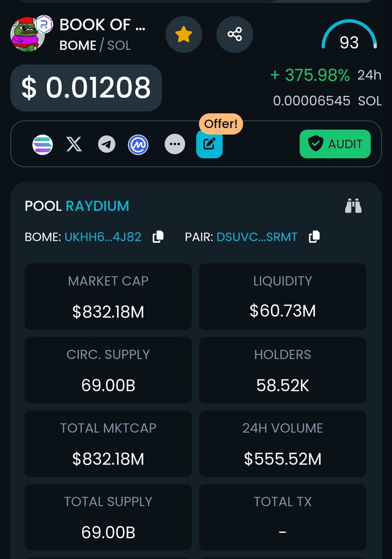This screenshot has width=392, height=559.
Task: Open the X (Twitter) social icon
Action: coord(74,144)
